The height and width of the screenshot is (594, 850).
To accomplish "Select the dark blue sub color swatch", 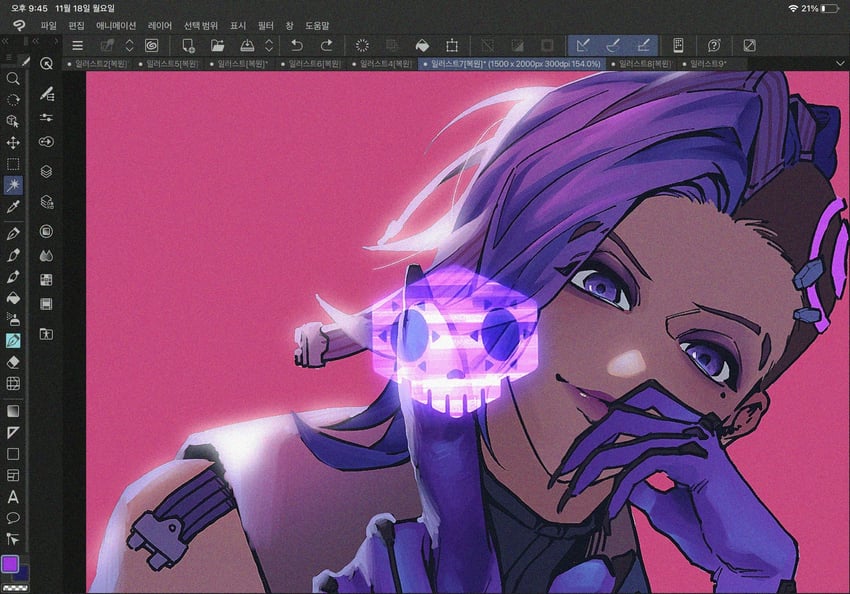I will pyautogui.click(x=23, y=573).
